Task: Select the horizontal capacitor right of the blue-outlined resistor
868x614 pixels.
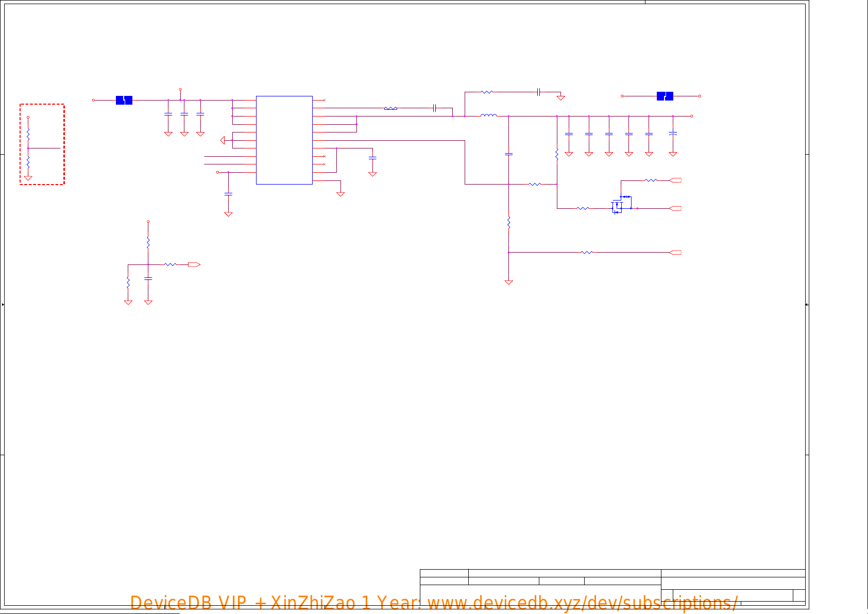Action: [435, 108]
